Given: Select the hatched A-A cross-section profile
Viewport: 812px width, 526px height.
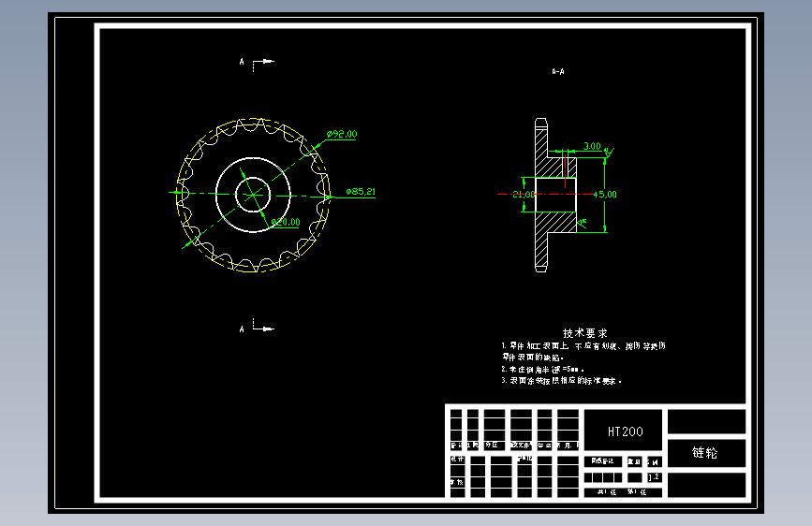Looking at the screenshot, I should 555,196.
